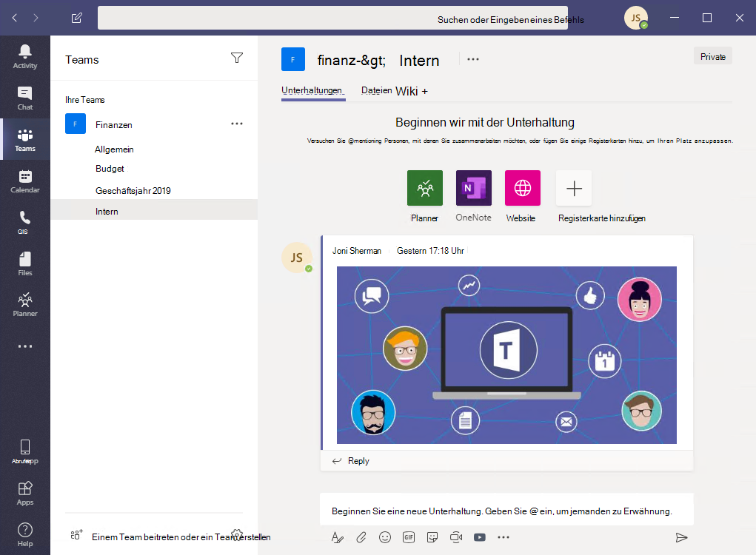Viewport: 756px width, 555px height.
Task: Attach a file to the new message
Action: click(361, 537)
